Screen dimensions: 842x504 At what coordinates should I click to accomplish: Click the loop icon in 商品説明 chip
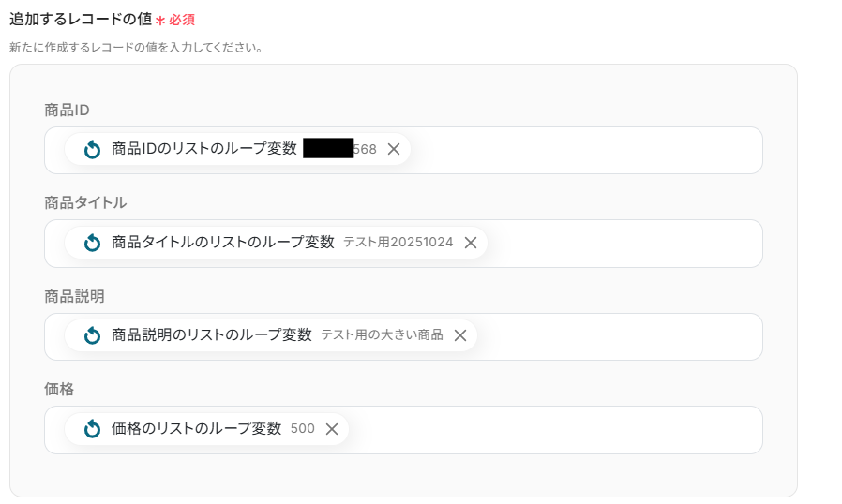[92, 335]
